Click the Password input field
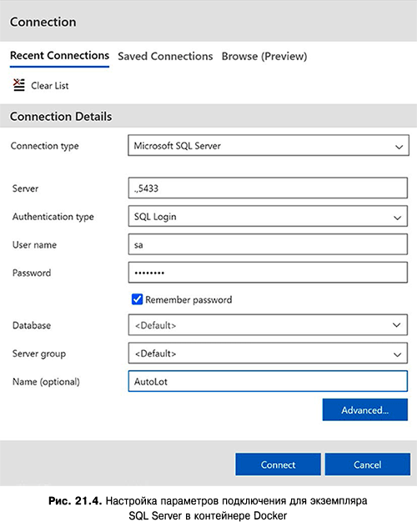417x532 pixels. click(x=268, y=273)
